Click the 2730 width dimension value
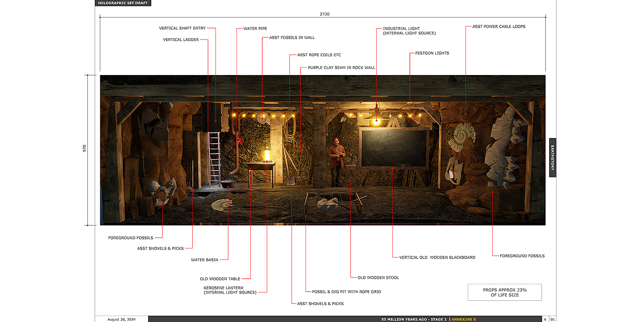This screenshot has width=644, height=322. tap(325, 14)
